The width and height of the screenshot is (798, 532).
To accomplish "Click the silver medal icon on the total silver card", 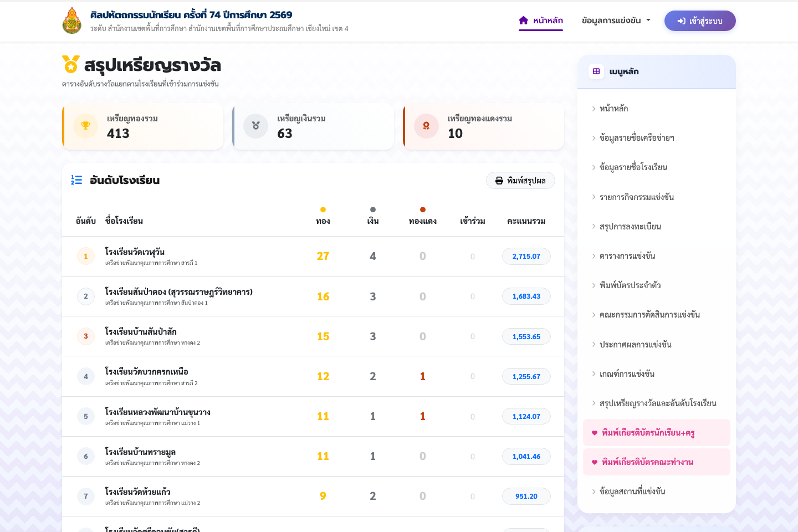I will (x=255, y=126).
